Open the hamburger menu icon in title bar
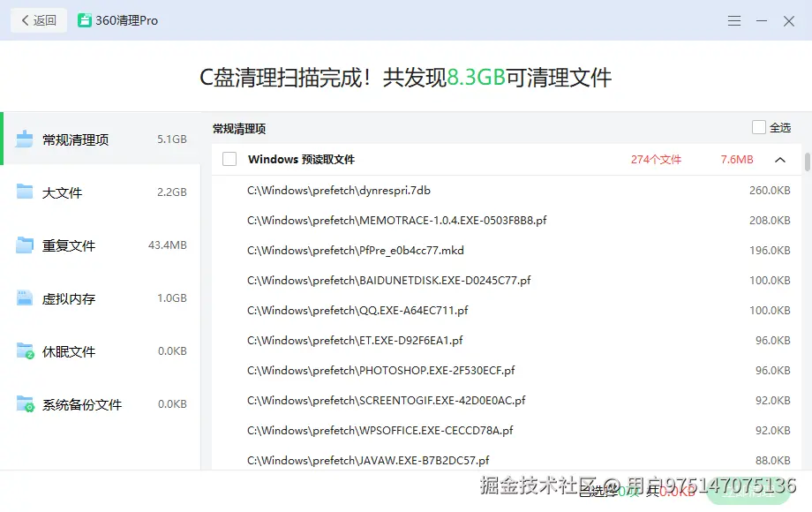 (x=733, y=20)
